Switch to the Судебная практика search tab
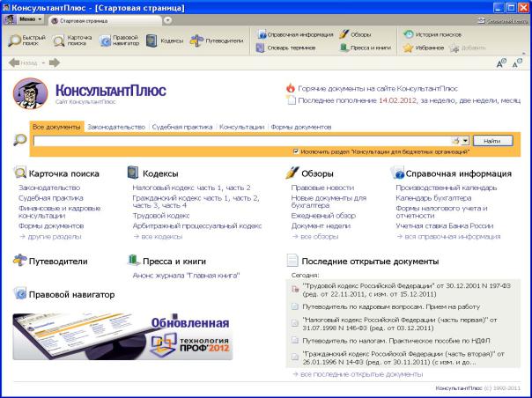 coord(182,127)
